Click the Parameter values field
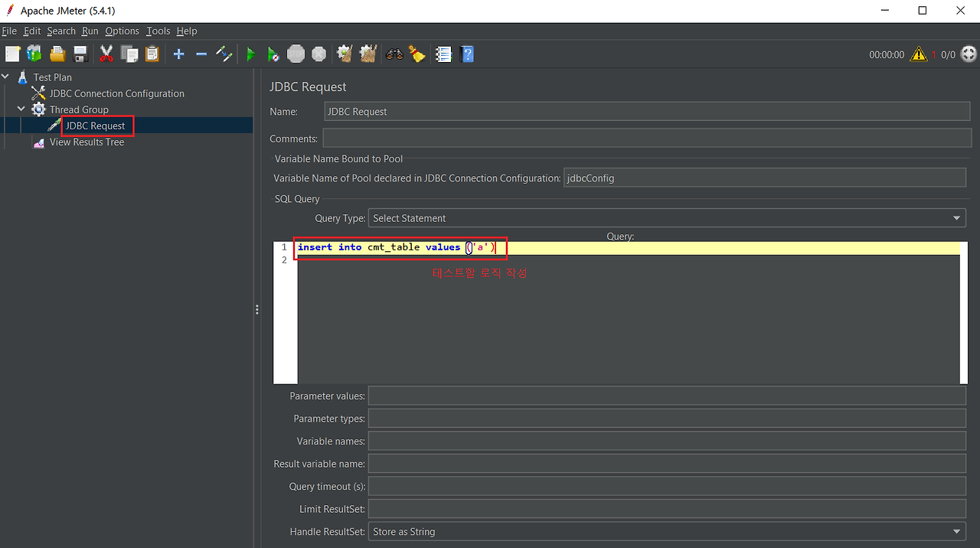Viewport: 980px width, 548px height. tap(667, 396)
